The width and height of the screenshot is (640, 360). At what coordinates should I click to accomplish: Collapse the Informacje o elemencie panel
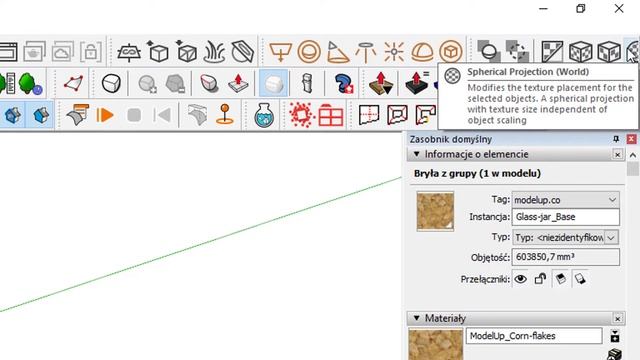click(x=416, y=154)
